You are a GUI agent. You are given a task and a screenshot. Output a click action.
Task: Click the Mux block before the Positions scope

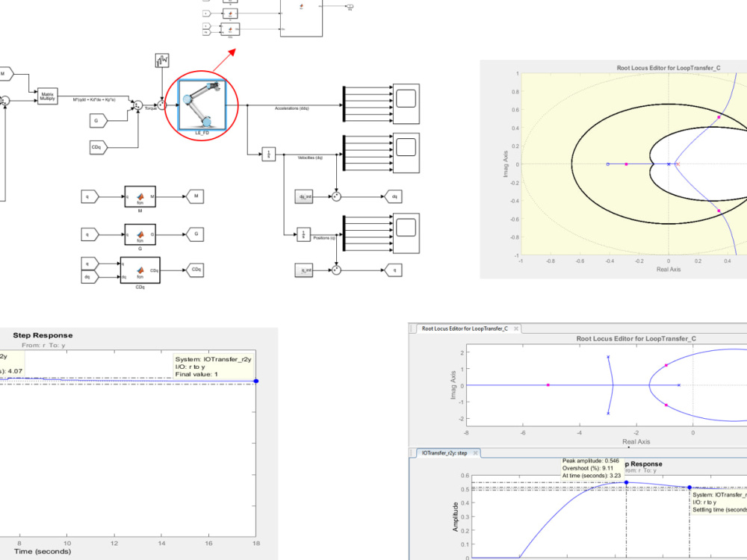pos(344,234)
